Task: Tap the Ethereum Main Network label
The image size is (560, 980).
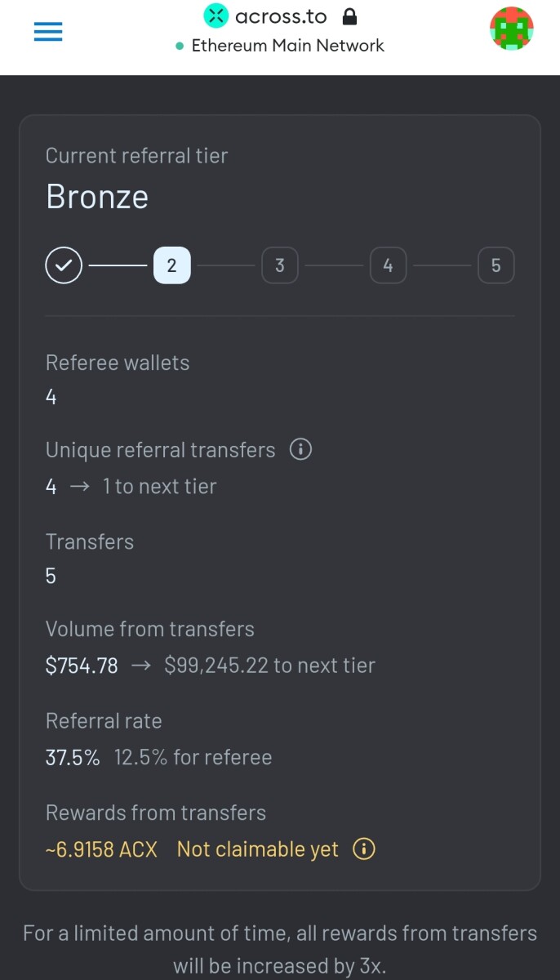Action: pos(287,46)
